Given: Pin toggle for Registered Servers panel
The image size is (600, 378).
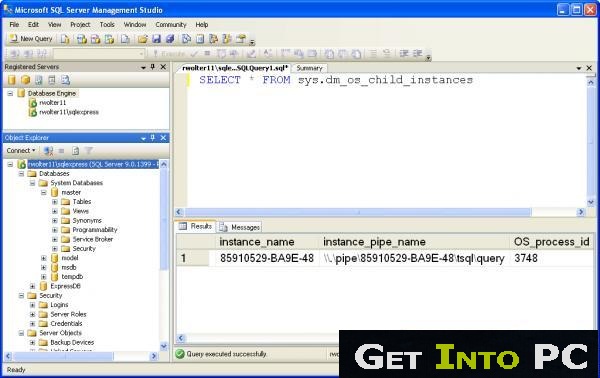Looking at the screenshot, I should 153,67.
